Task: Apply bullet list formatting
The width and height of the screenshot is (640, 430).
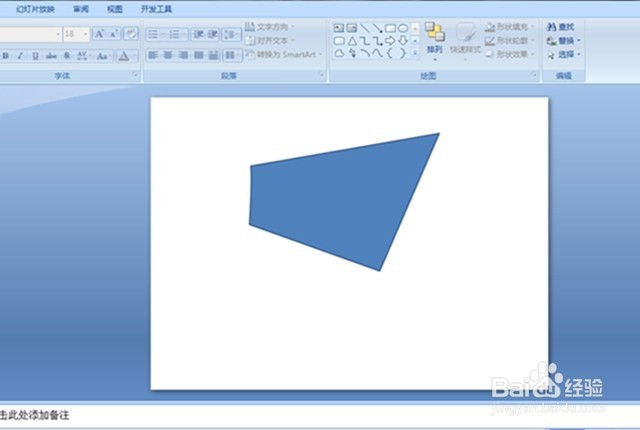Action: pyautogui.click(x=155, y=34)
